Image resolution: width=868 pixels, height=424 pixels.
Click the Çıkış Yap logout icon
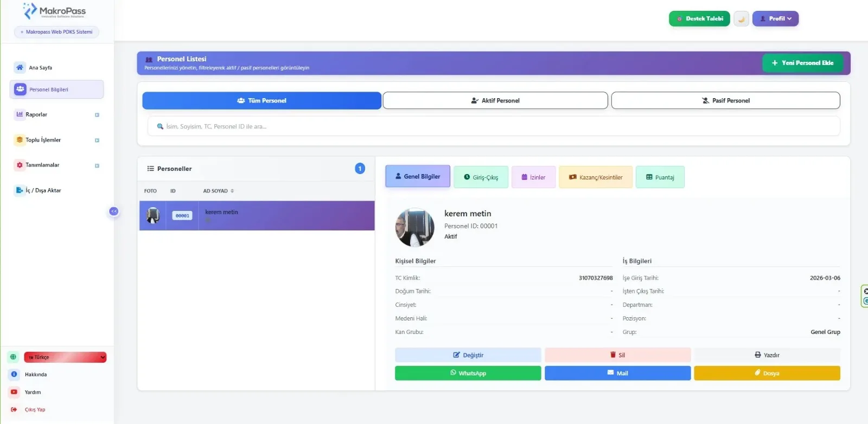tap(14, 409)
